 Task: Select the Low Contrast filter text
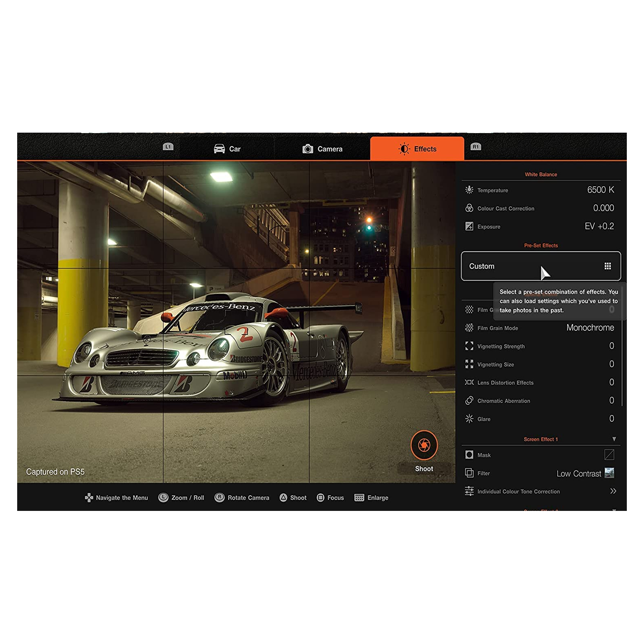(579, 474)
